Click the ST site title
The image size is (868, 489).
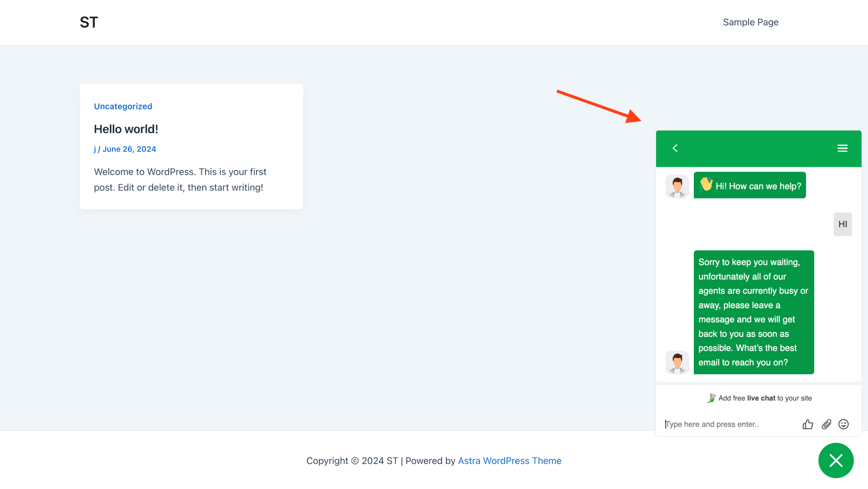[x=89, y=22]
